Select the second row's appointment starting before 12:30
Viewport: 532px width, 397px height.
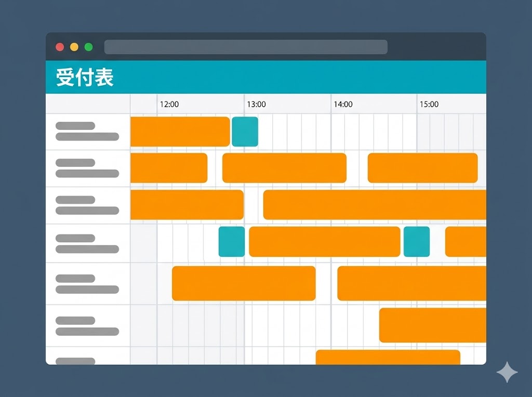[x=169, y=167]
